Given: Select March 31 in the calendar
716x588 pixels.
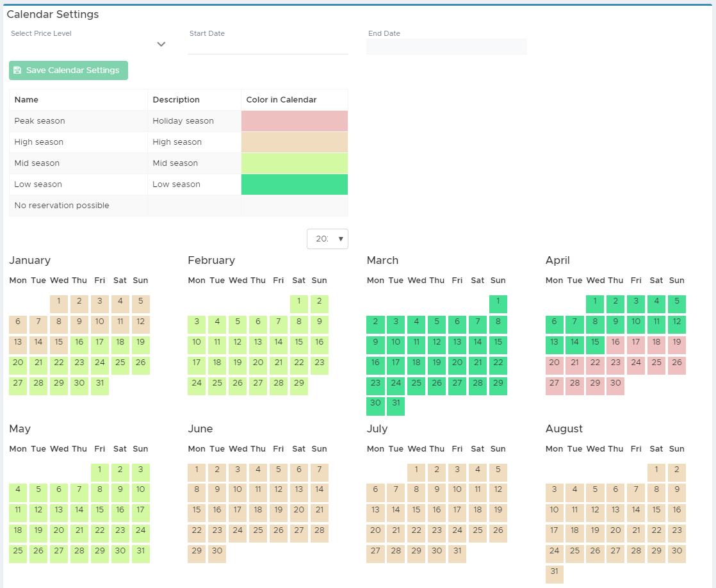Looking at the screenshot, I should point(396,406).
